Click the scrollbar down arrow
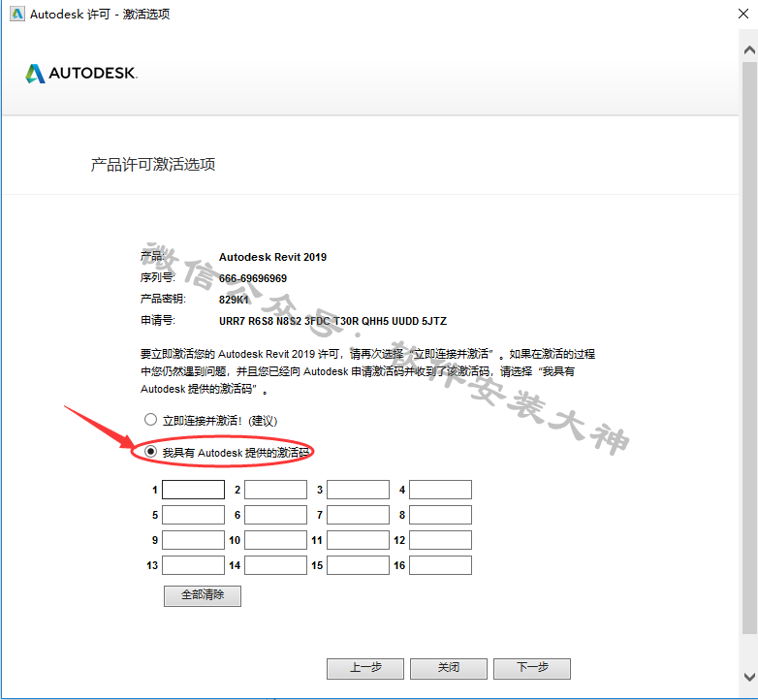Screen dimensions: 758x700 point(749,676)
